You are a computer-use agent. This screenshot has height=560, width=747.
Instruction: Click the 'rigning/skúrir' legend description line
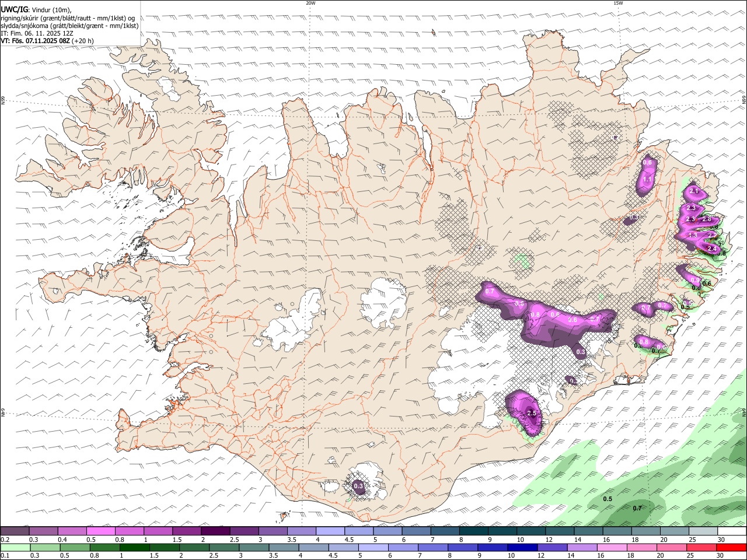coord(68,18)
